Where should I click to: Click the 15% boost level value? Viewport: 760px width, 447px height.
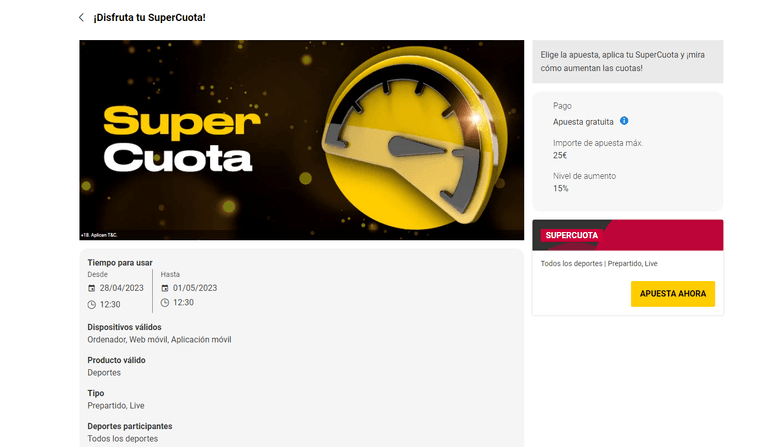[560, 188]
